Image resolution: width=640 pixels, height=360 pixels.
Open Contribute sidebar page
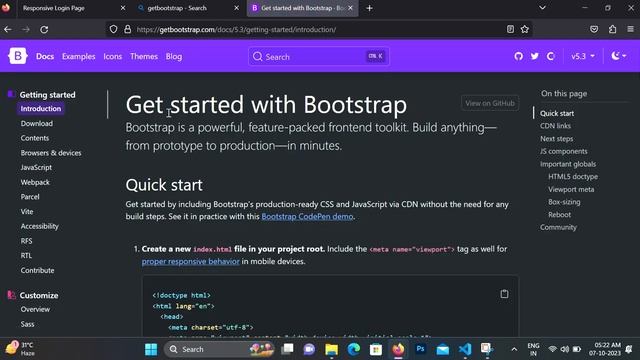(x=38, y=270)
